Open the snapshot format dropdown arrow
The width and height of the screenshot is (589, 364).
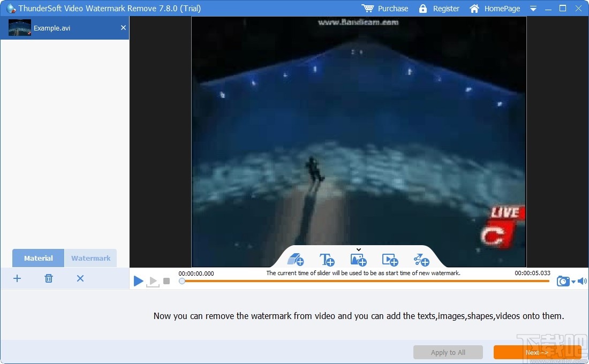pos(573,282)
